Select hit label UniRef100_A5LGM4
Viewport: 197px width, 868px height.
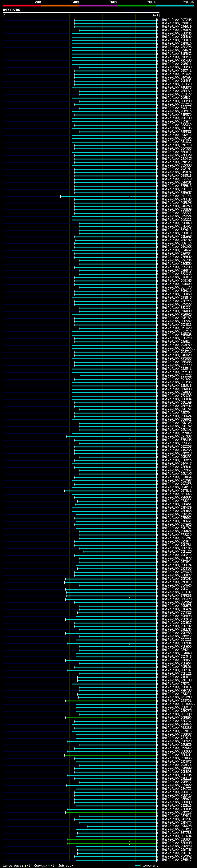[x=176, y=755]
